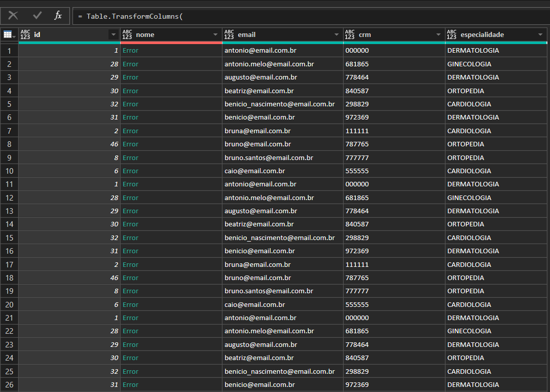The image size is (550, 392).
Task: Click id value 28 in row 2
Action: (x=115, y=64)
